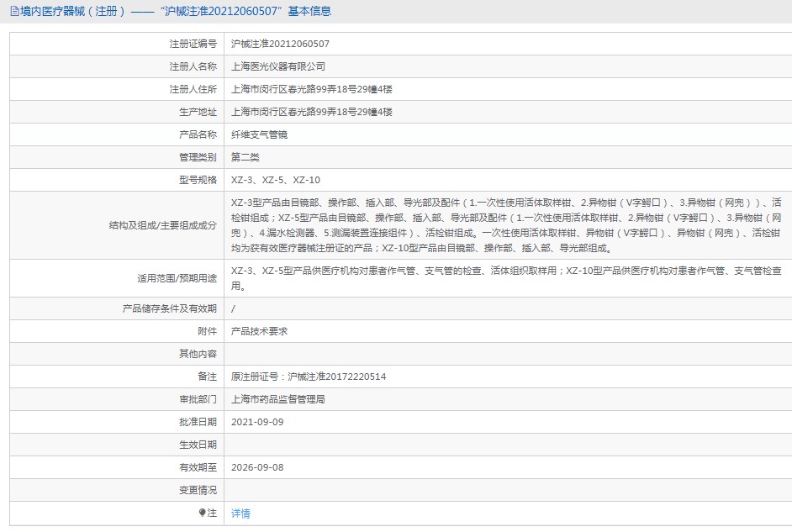
Task: Select approval date 2021-09-09
Action: coord(257,422)
